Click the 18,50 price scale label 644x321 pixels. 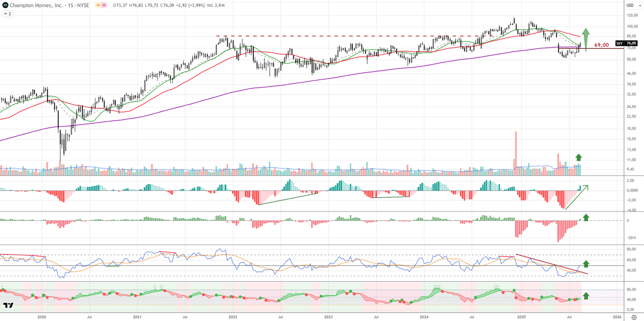[631, 129]
